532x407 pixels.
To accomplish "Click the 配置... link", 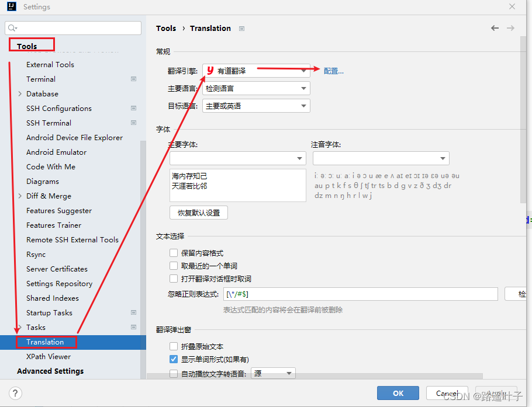I will [333, 71].
